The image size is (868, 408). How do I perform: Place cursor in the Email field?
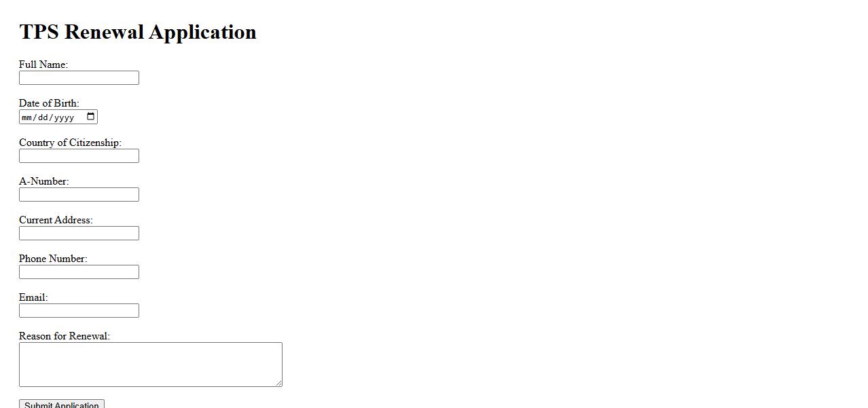[x=79, y=311]
